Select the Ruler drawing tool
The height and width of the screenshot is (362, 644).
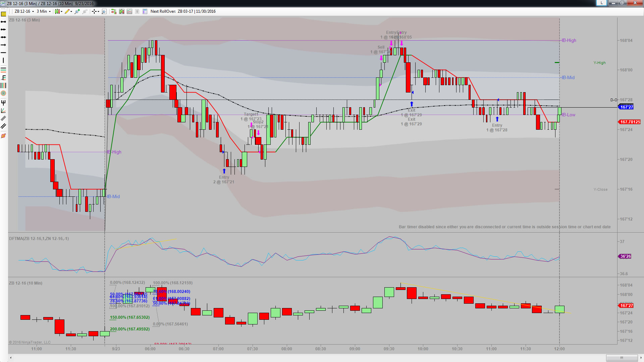(x=3, y=14)
